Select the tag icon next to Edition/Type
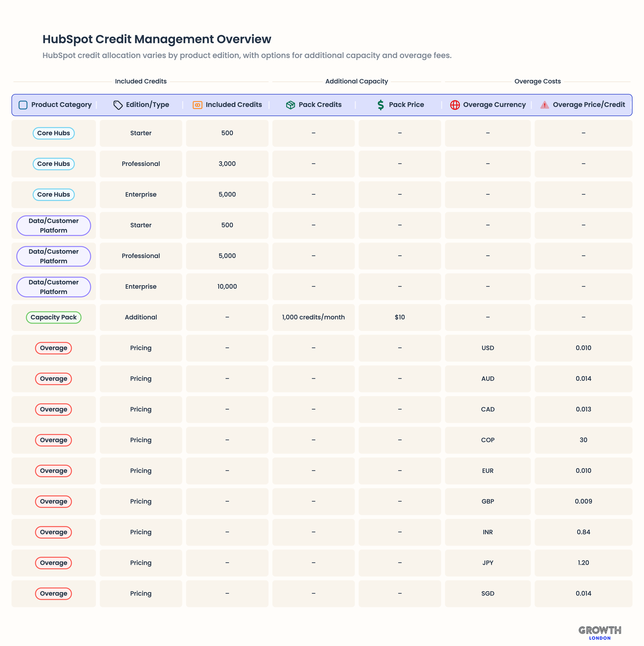Screen dimensions: 644x646 click(118, 105)
